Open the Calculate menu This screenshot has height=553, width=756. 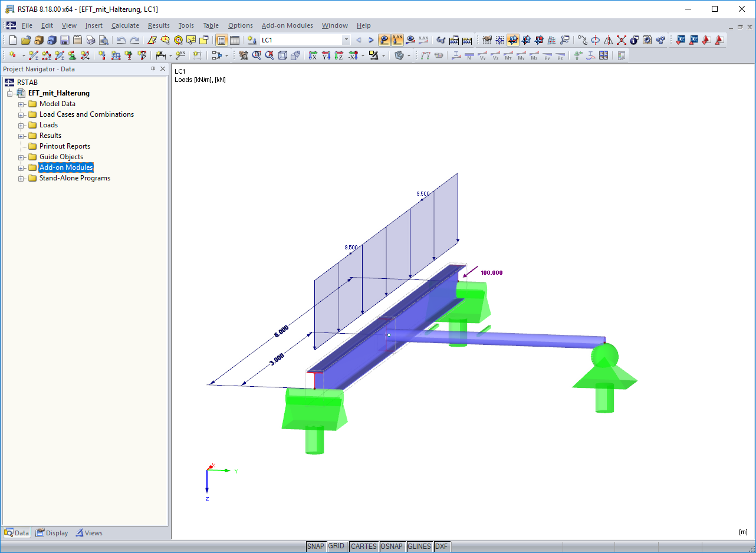tap(125, 25)
